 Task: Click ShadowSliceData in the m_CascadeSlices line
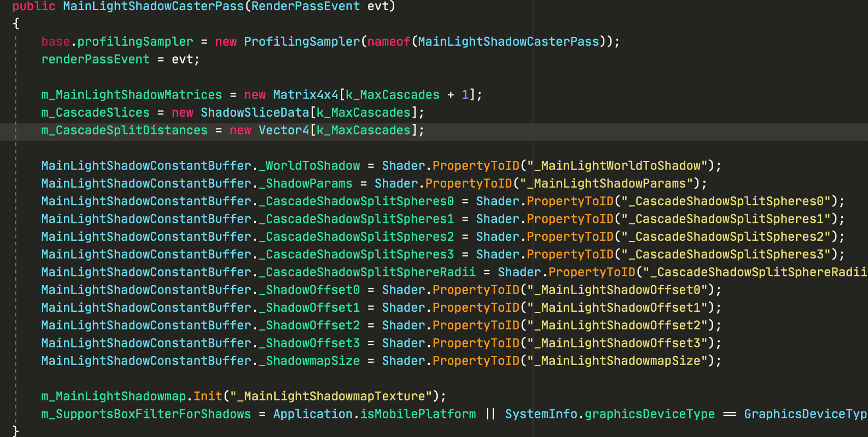click(x=255, y=112)
